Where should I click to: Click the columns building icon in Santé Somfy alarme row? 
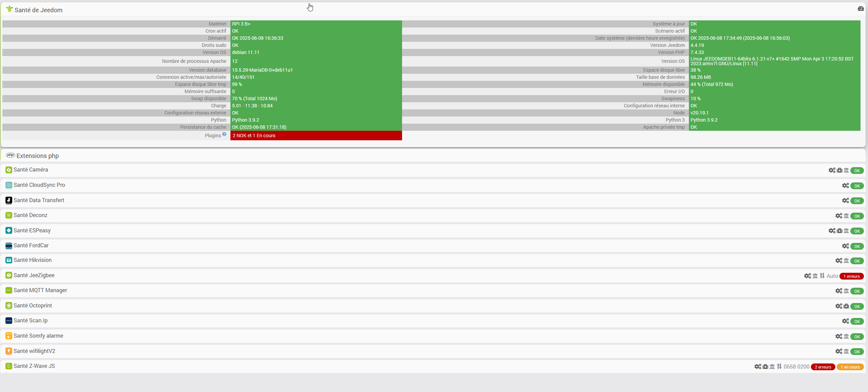tap(846, 336)
